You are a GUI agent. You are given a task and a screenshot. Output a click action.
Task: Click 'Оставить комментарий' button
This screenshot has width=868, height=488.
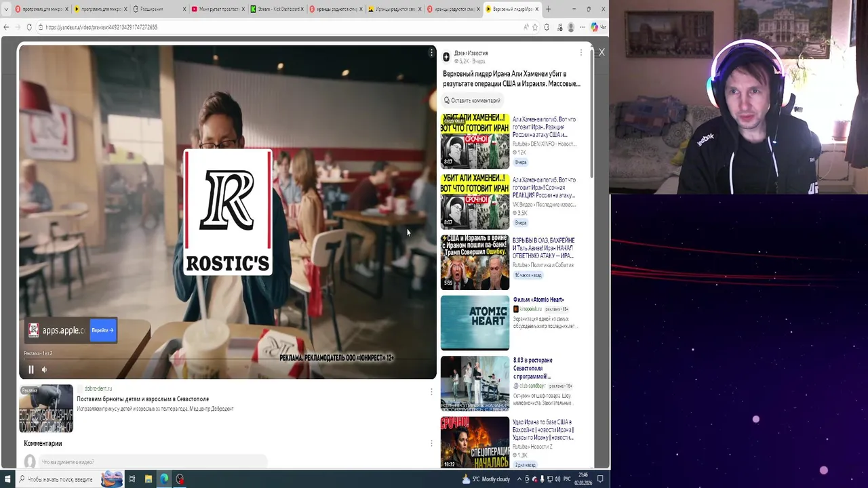(473, 100)
